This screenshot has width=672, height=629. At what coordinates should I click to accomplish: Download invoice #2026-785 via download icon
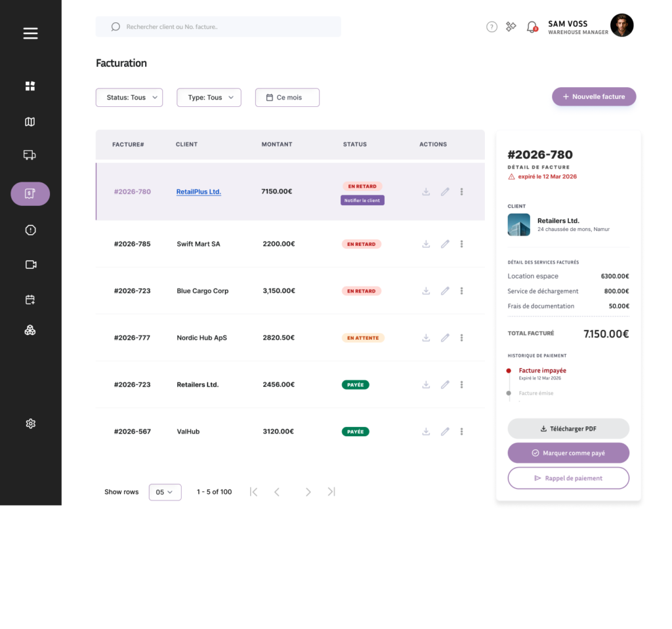point(426,244)
